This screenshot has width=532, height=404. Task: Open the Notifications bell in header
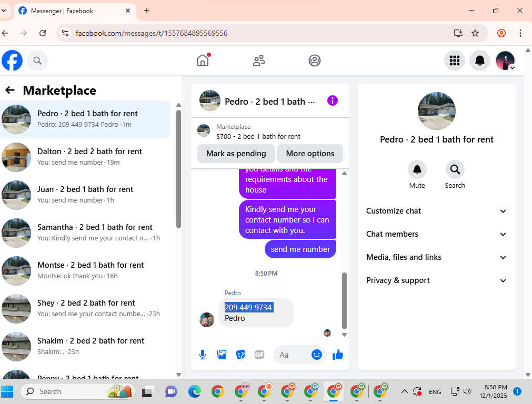point(480,60)
